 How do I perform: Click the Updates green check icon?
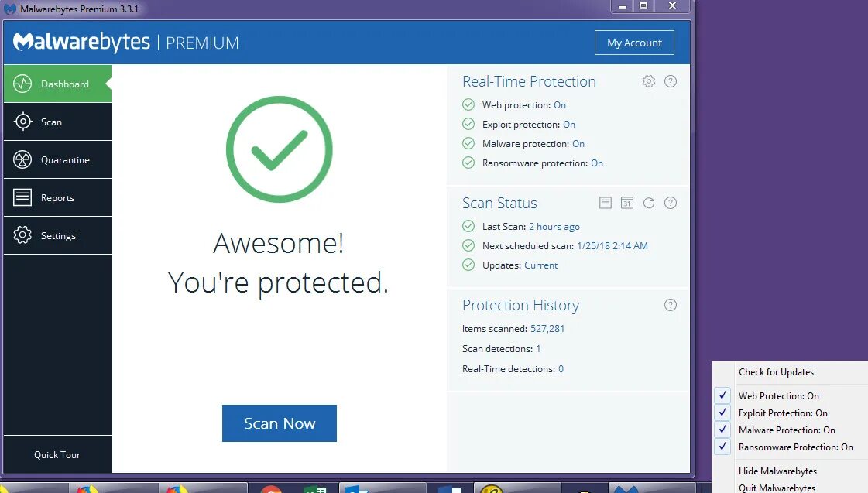[x=468, y=265]
